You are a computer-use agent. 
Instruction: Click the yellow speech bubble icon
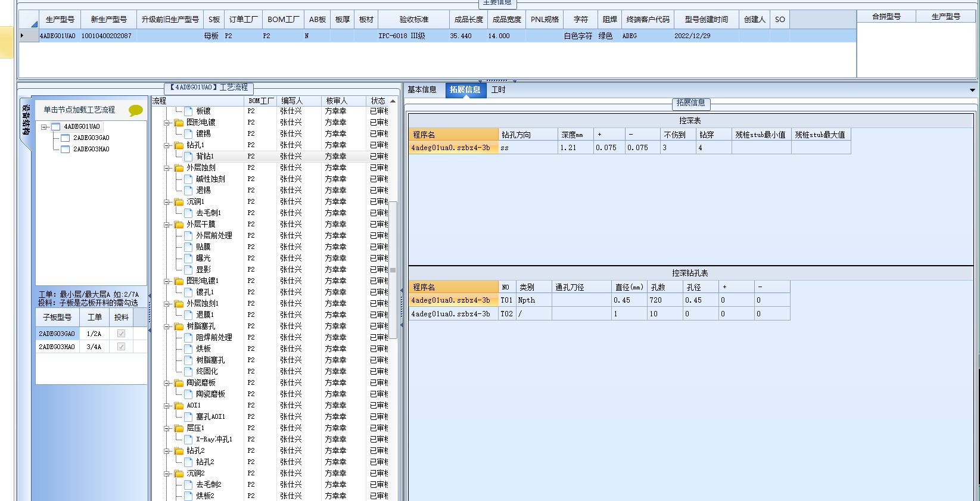click(x=136, y=110)
